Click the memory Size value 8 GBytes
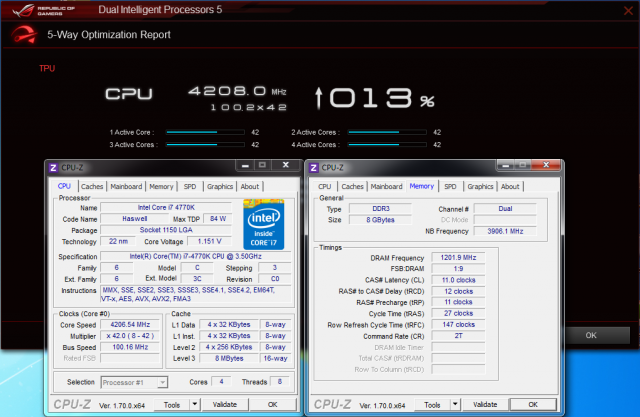 tap(380, 220)
